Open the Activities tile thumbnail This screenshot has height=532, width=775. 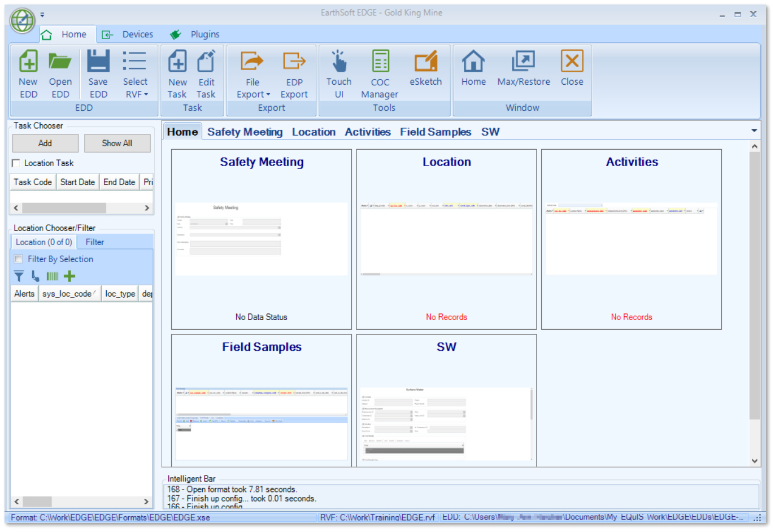pyautogui.click(x=632, y=239)
